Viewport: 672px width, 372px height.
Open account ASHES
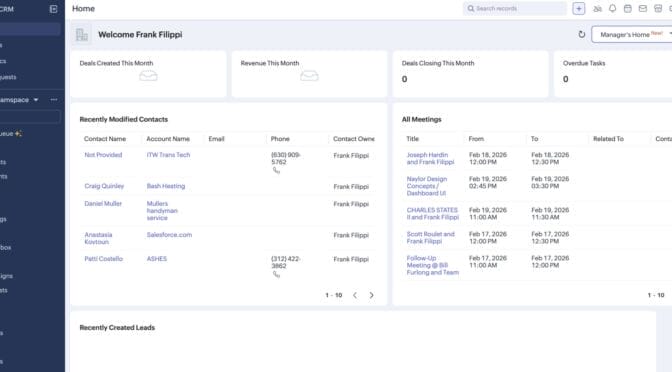point(156,259)
